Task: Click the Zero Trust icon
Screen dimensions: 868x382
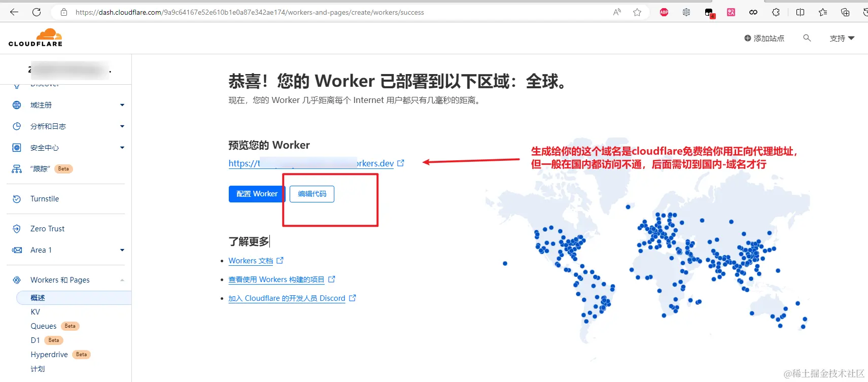Action: click(x=17, y=229)
